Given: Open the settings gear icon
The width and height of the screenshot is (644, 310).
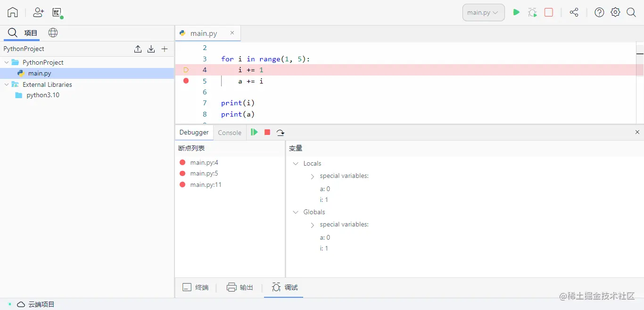Looking at the screenshot, I should (615, 12).
